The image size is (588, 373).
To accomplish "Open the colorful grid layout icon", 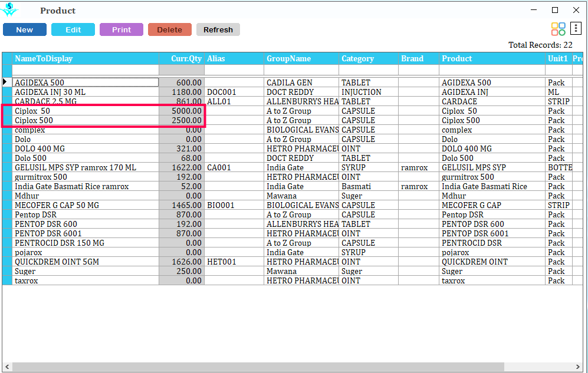I will (x=558, y=29).
